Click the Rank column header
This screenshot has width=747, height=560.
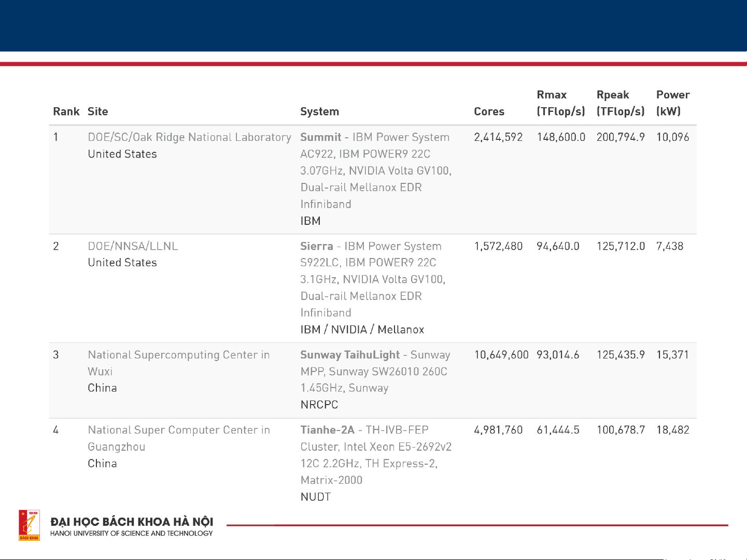[x=66, y=111]
